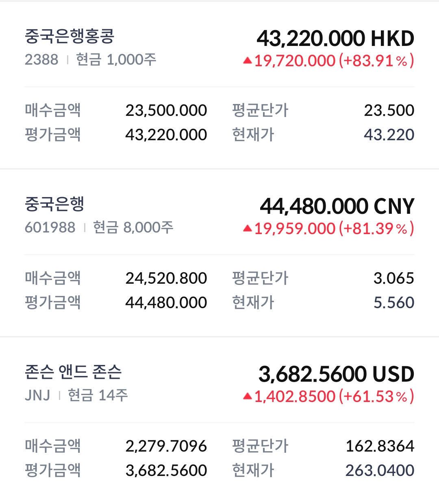The width and height of the screenshot is (439, 504).
Task: Open the 중국은행 stock name
Action: point(54,204)
